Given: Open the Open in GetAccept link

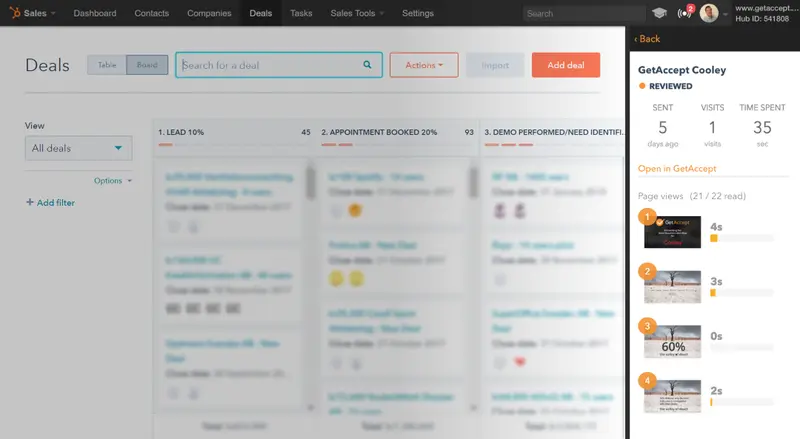Looking at the screenshot, I should point(677,168).
